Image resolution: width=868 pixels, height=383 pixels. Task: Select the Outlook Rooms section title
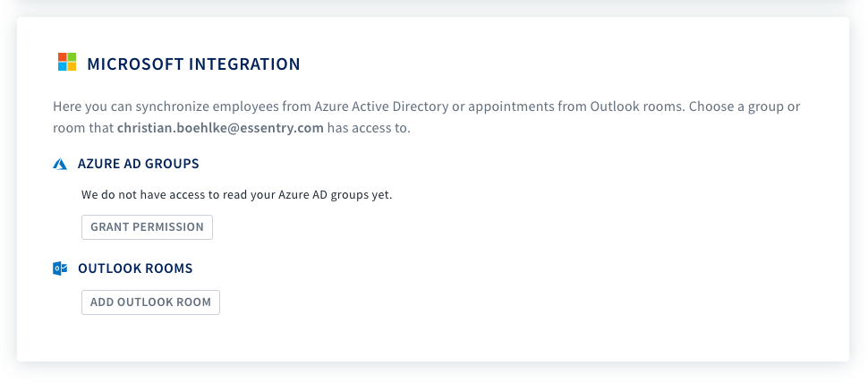135,268
